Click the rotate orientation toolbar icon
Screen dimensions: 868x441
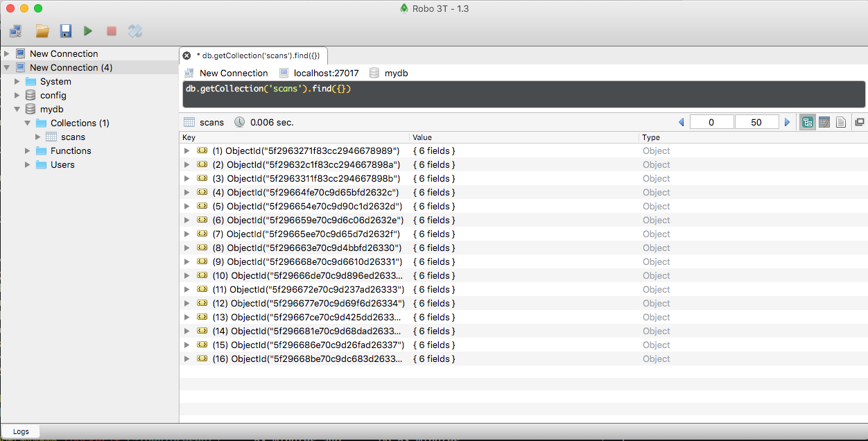135,31
